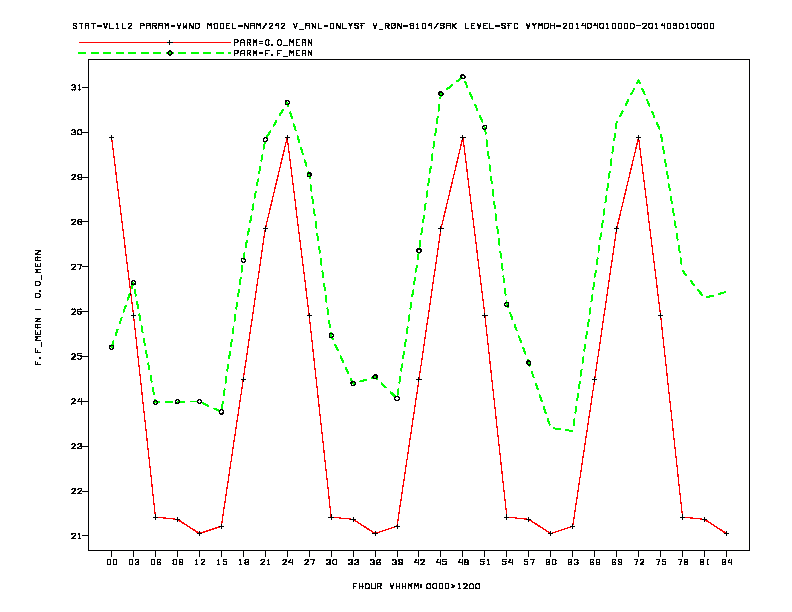The image size is (792, 612).
Task: Click the red plus marker at hour 84
Action: pos(726,533)
